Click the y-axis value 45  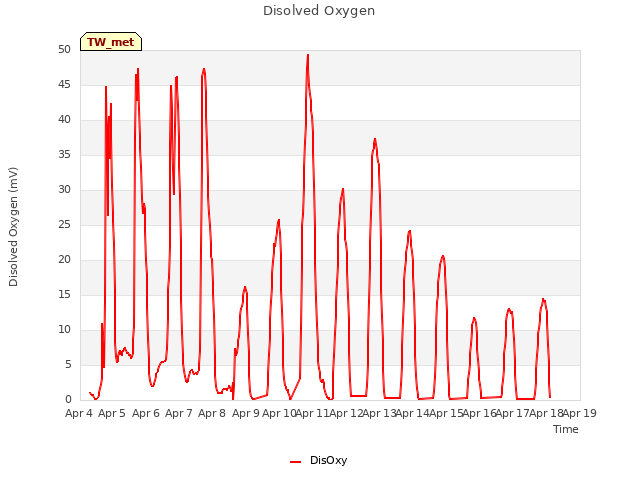click(64, 85)
